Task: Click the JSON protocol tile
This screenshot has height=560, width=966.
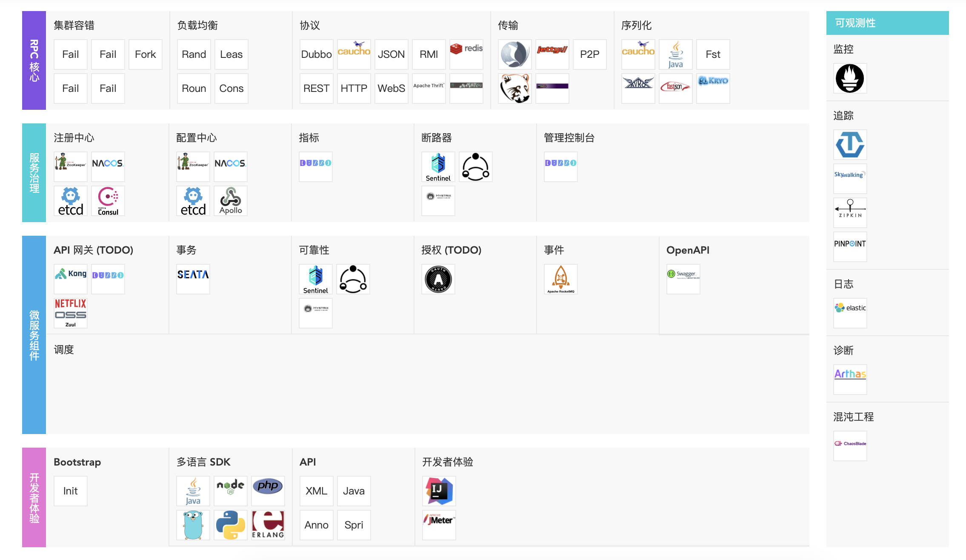Action: [391, 54]
